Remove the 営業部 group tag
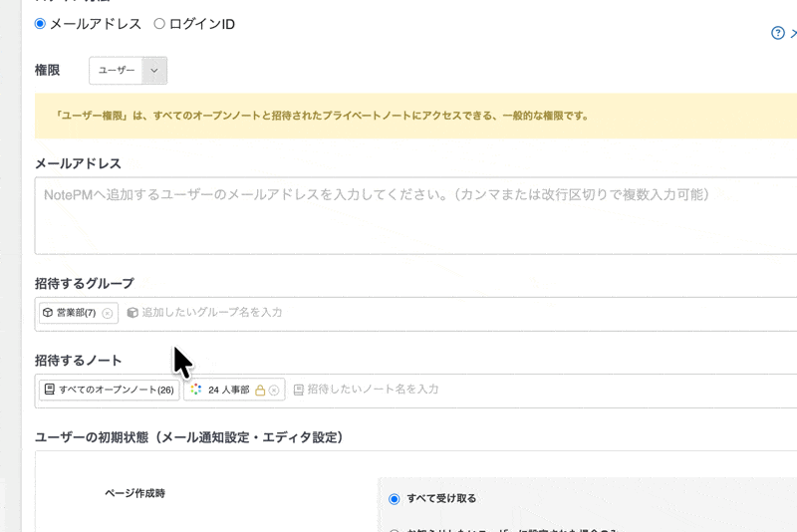 click(x=108, y=313)
